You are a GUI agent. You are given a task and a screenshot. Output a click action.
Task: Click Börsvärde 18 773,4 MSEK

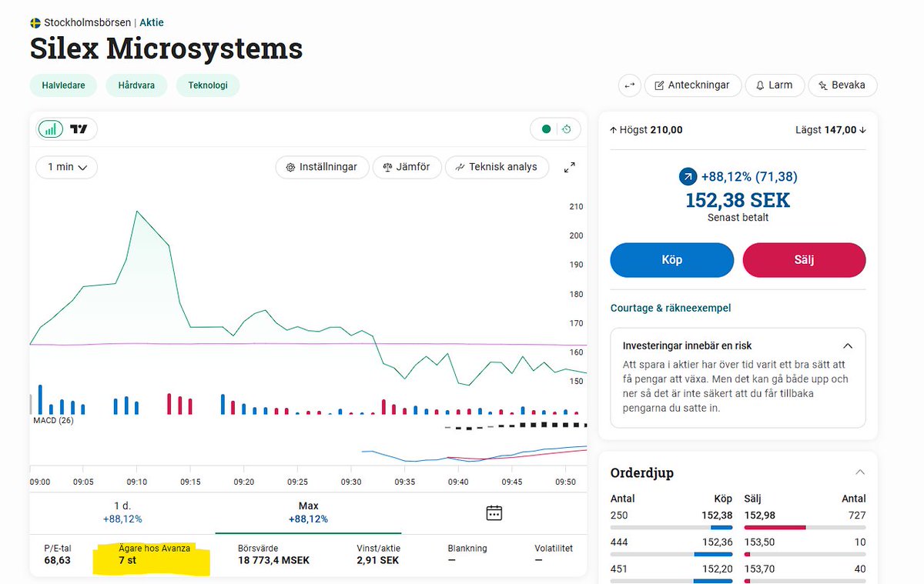click(273, 554)
